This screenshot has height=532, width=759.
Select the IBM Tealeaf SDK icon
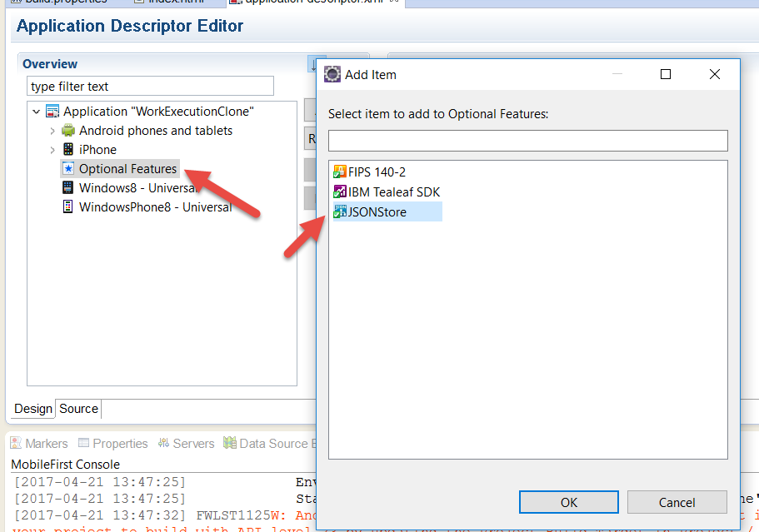coord(339,191)
